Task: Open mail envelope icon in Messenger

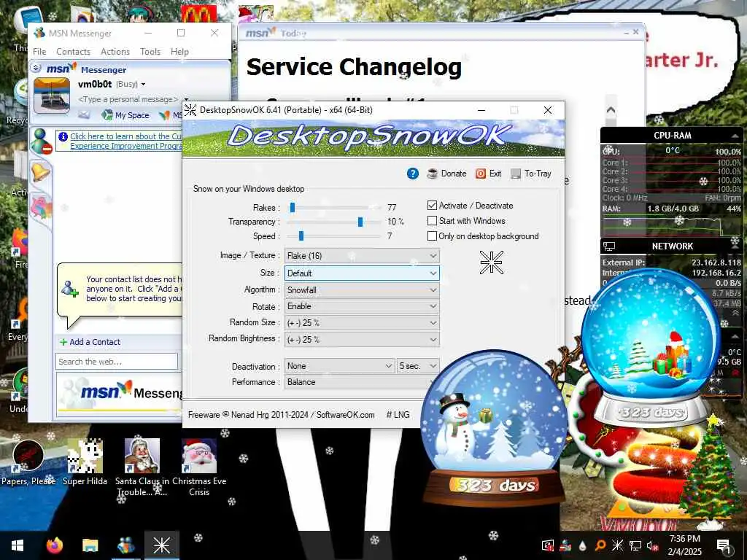Action: [x=84, y=114]
